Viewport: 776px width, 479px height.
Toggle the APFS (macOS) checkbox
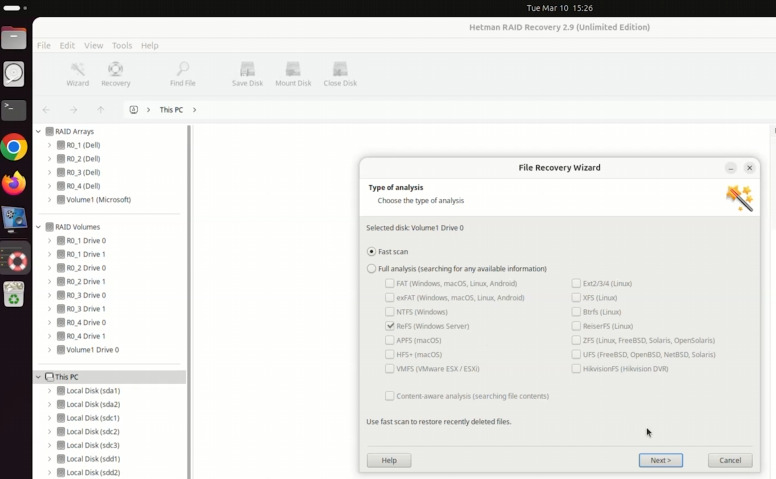click(389, 340)
